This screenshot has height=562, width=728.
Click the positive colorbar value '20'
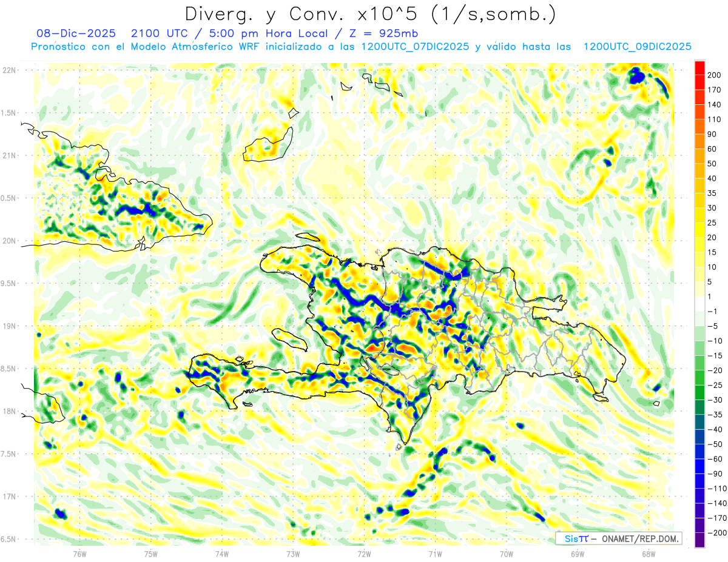[x=712, y=238]
